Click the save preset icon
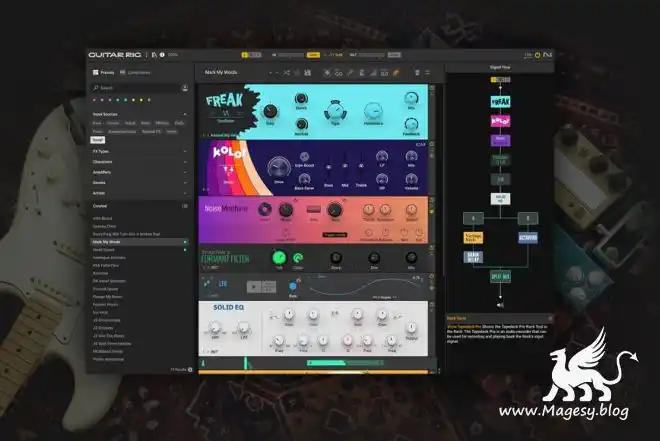 coord(308,73)
